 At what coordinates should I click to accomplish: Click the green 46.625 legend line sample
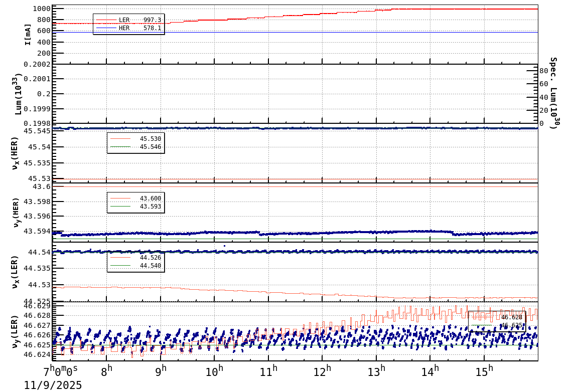pyautogui.click(x=483, y=325)
